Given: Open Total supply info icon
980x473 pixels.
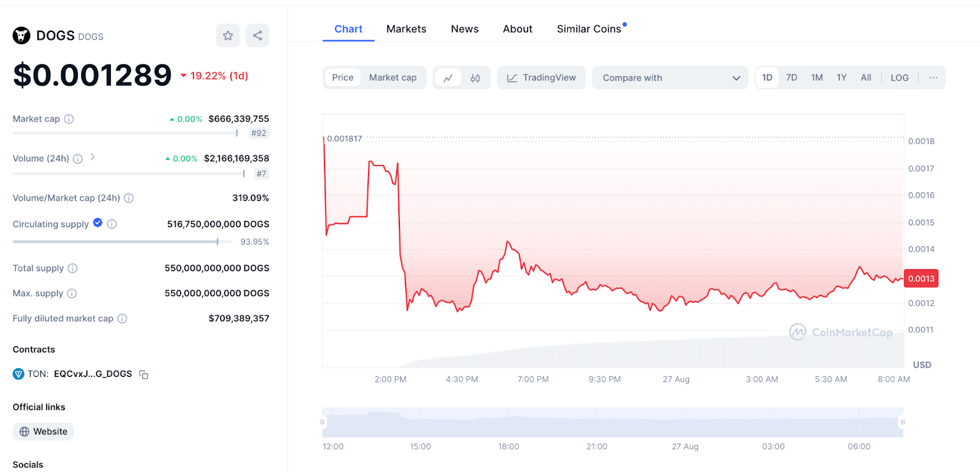Looking at the screenshot, I should [72, 268].
